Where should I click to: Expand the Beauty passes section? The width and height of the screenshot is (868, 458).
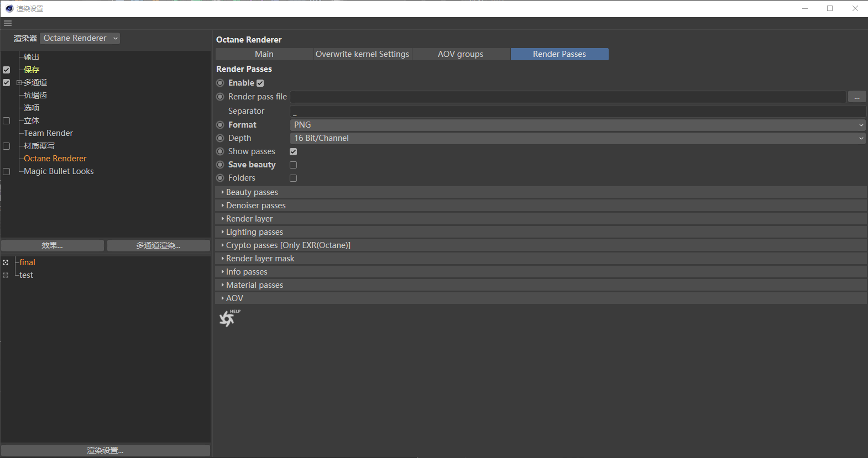coord(541,192)
